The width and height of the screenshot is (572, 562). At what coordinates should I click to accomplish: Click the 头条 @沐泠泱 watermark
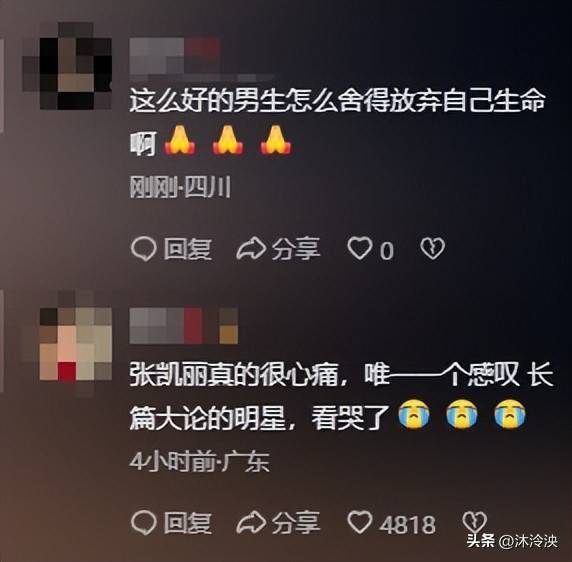tap(512, 541)
